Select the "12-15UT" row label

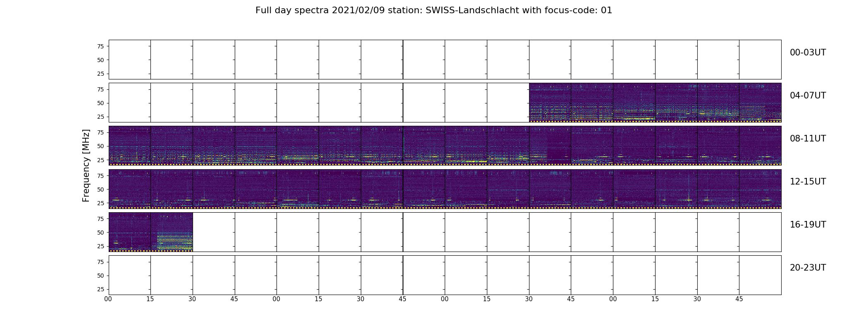pyautogui.click(x=808, y=182)
